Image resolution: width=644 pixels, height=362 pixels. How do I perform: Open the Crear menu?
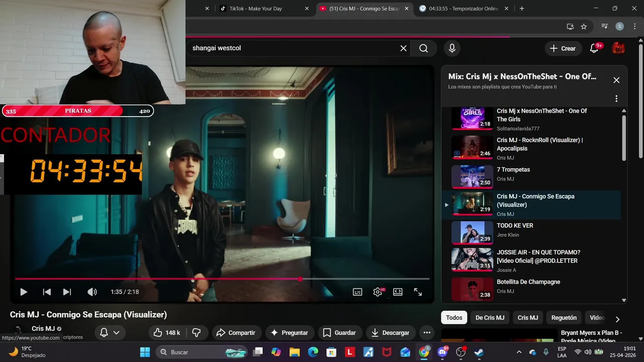[562, 48]
